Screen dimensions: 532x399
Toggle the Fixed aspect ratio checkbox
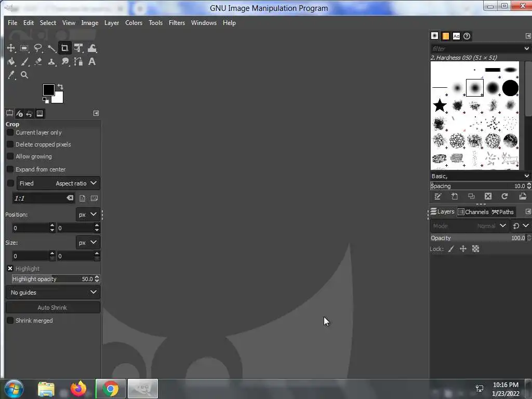click(10, 183)
